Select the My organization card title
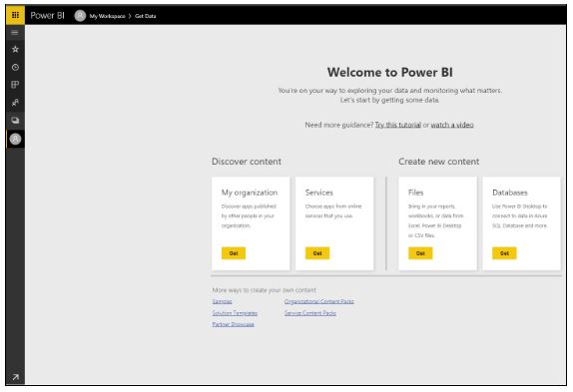The image size is (573, 392). tap(250, 193)
